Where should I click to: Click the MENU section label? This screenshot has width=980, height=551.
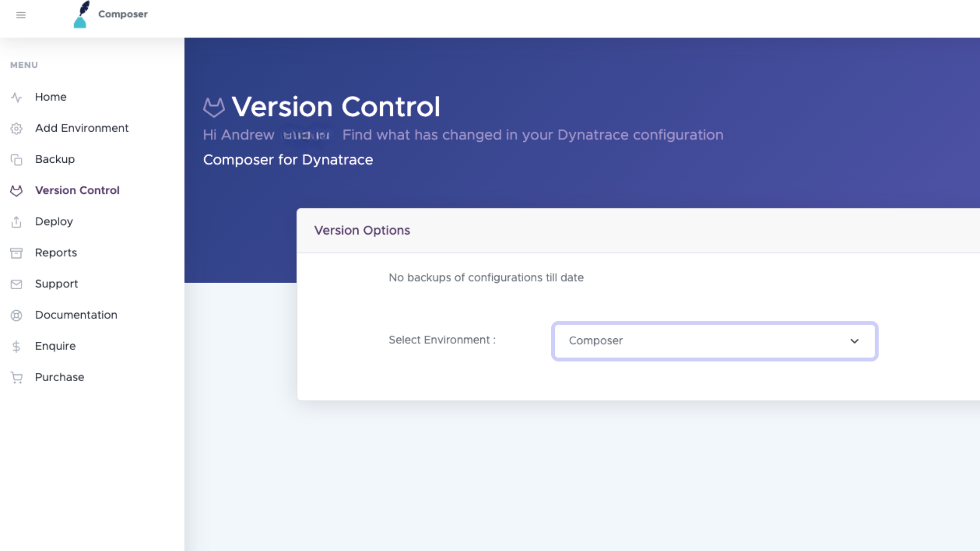point(24,65)
